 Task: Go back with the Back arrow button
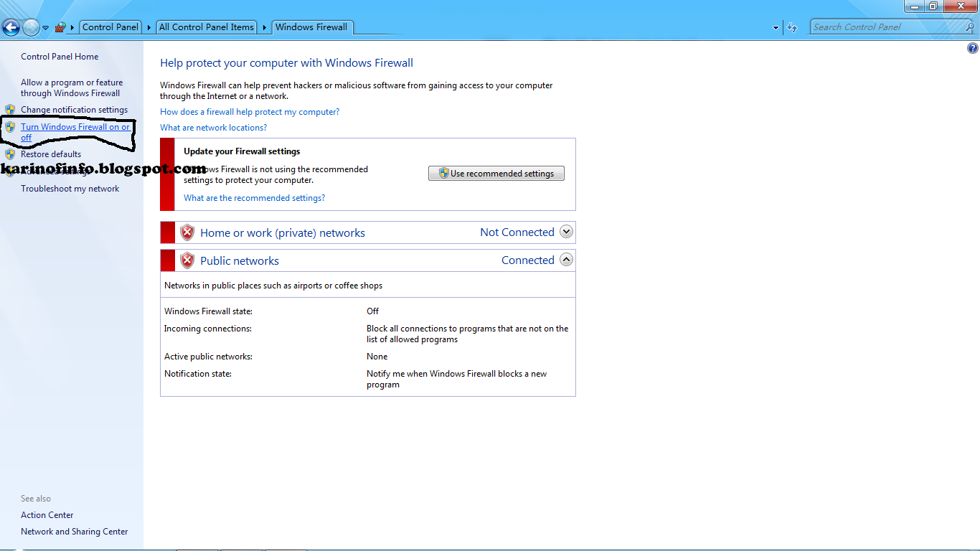pyautogui.click(x=11, y=28)
